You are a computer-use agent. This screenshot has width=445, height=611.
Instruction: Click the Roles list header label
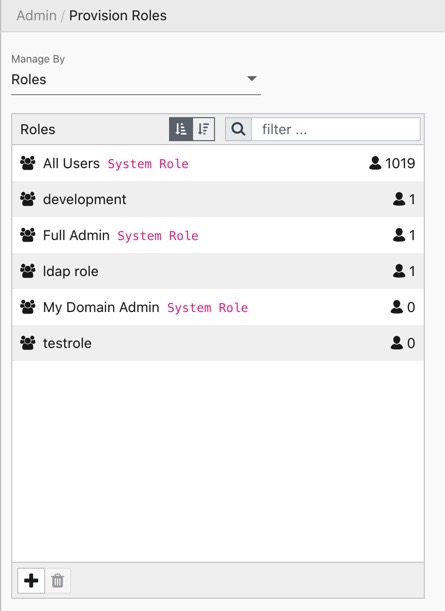click(x=38, y=129)
